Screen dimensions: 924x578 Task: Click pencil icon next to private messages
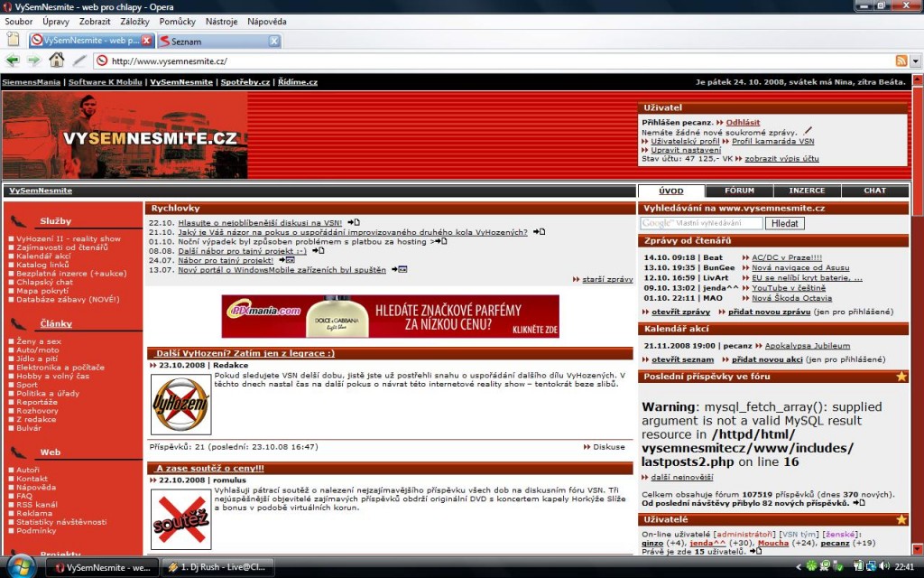pyautogui.click(x=808, y=131)
